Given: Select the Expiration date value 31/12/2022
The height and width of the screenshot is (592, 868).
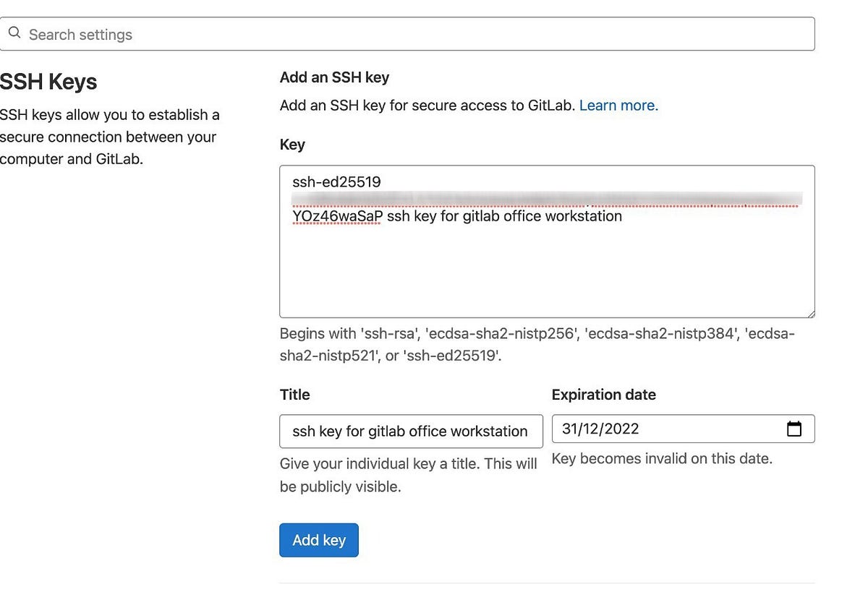Looking at the screenshot, I should (x=600, y=428).
